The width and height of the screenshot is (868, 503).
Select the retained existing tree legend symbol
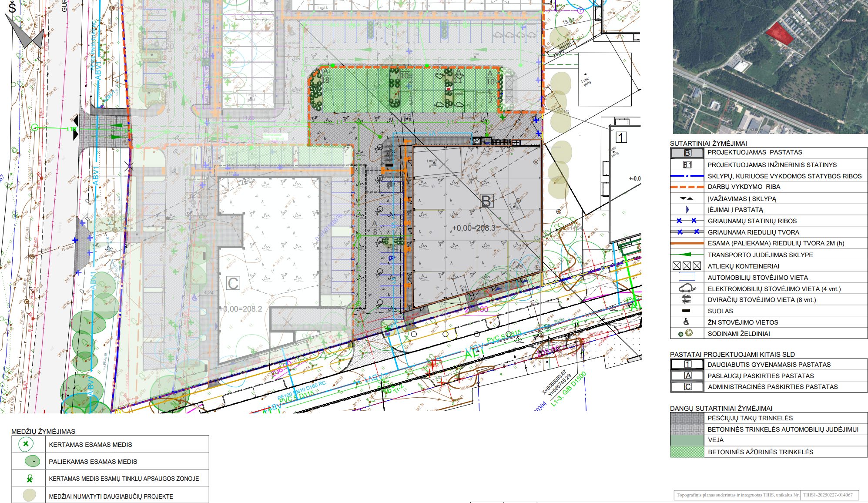point(32,461)
